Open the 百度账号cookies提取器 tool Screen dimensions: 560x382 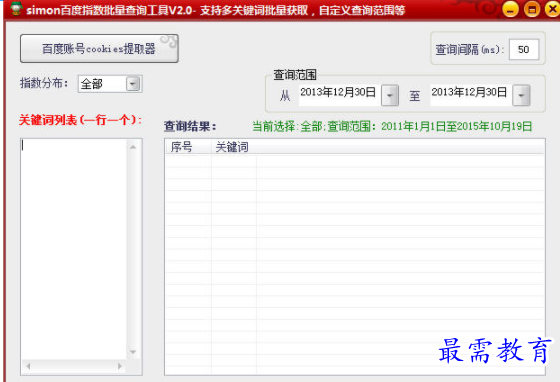pyautogui.click(x=99, y=49)
